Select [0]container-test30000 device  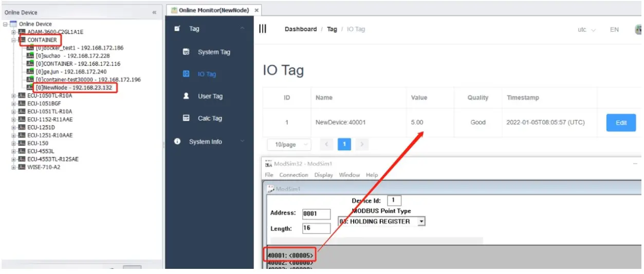pyautogui.click(x=88, y=80)
